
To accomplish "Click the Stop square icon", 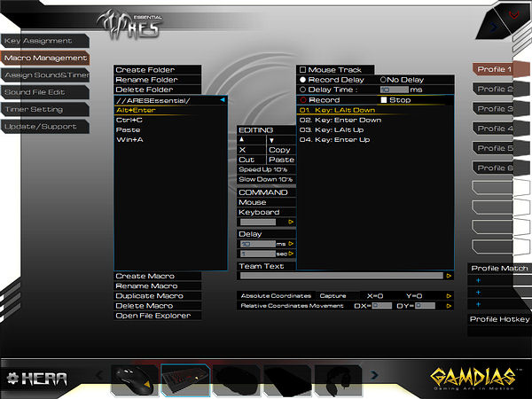I will point(384,100).
